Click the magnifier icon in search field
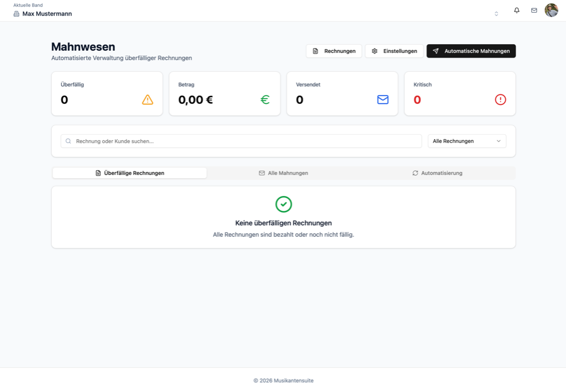The image size is (566, 392). coord(68,141)
